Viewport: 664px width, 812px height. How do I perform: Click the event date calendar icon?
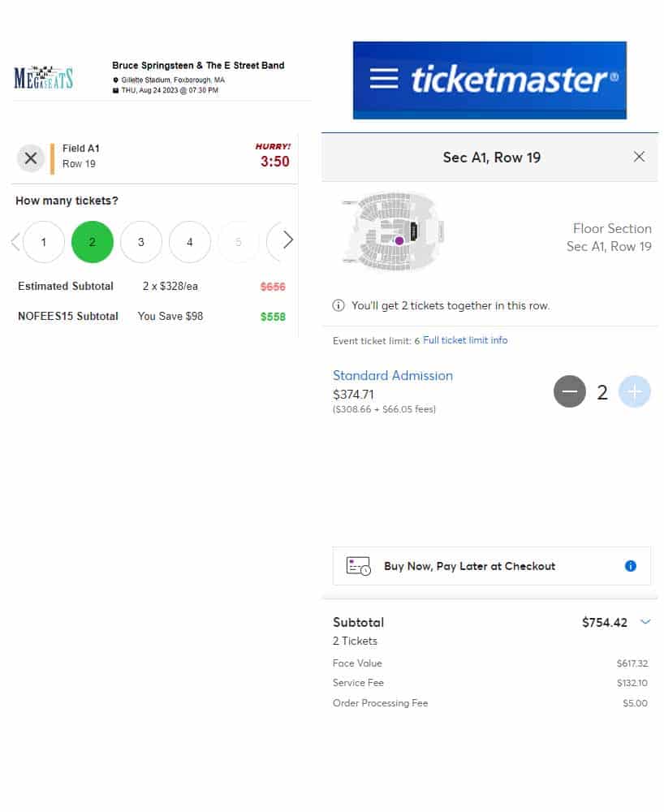(115, 89)
